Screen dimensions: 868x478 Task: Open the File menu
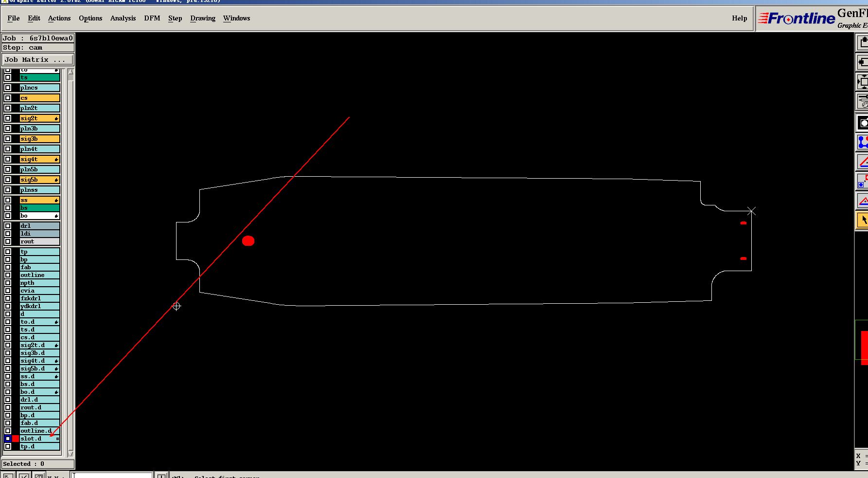pos(14,18)
